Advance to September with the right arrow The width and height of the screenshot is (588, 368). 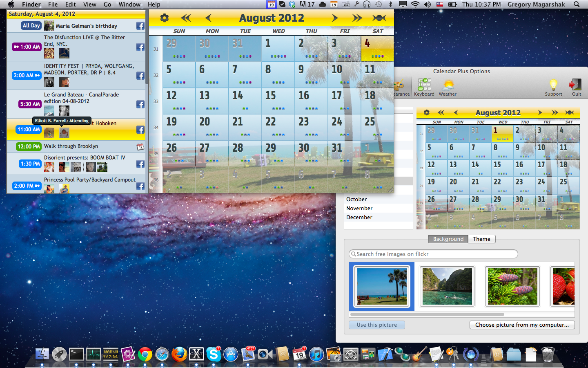pos(334,18)
